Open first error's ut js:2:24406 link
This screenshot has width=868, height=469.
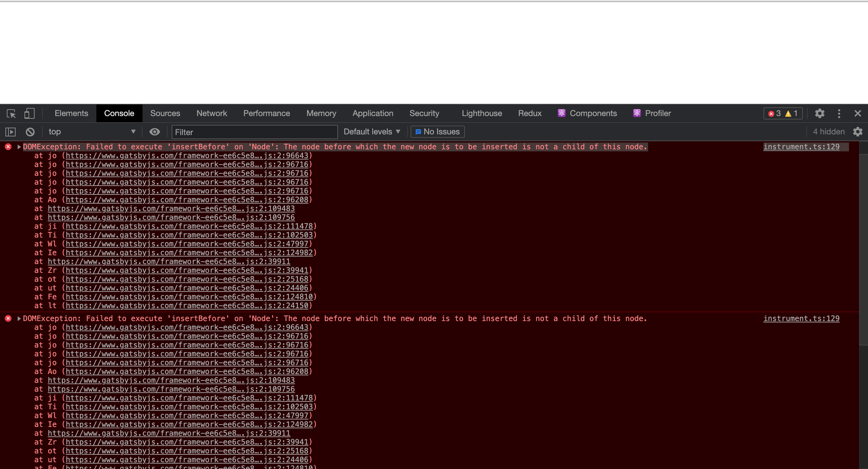[187, 288]
